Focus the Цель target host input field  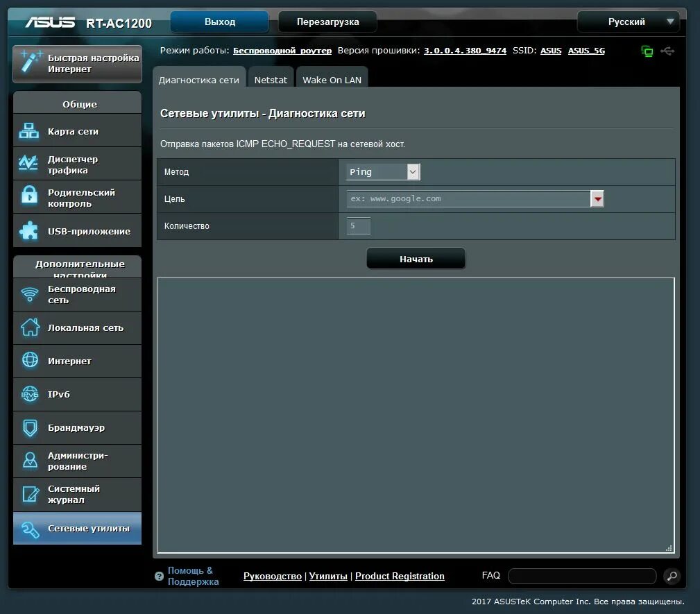click(468, 198)
